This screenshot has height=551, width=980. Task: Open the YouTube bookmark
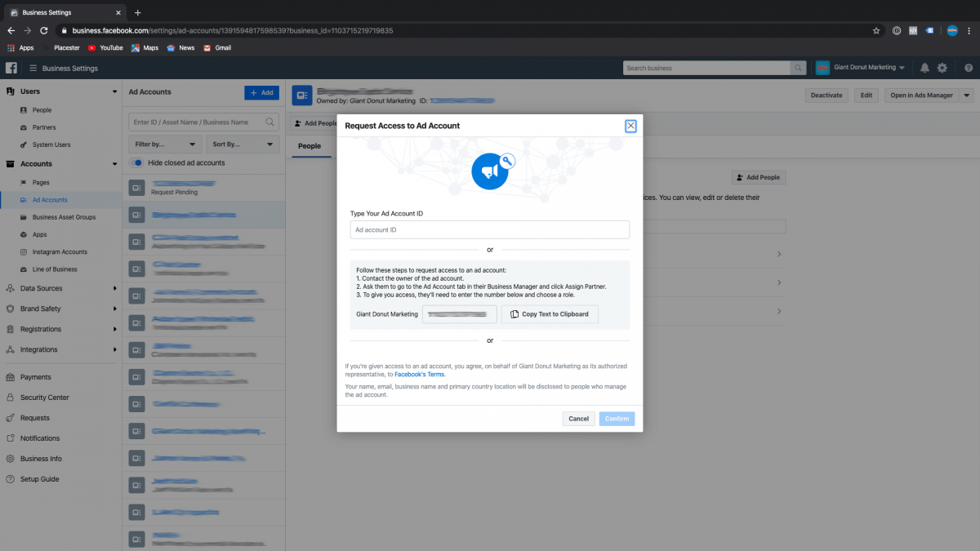(105, 47)
